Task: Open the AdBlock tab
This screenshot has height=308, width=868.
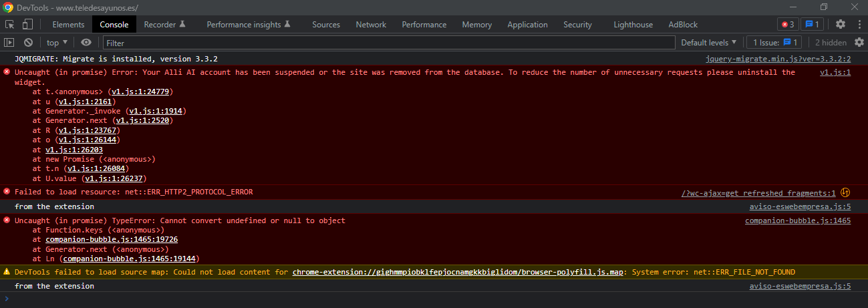Action: coord(683,25)
